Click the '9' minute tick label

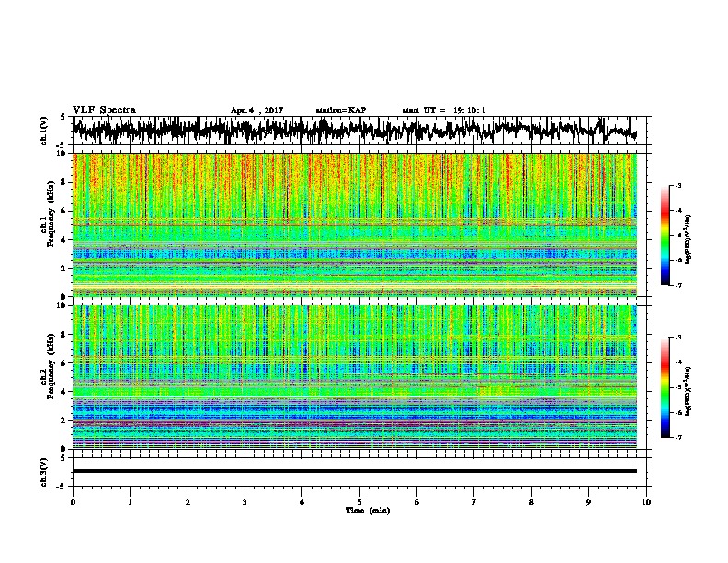pos(588,502)
